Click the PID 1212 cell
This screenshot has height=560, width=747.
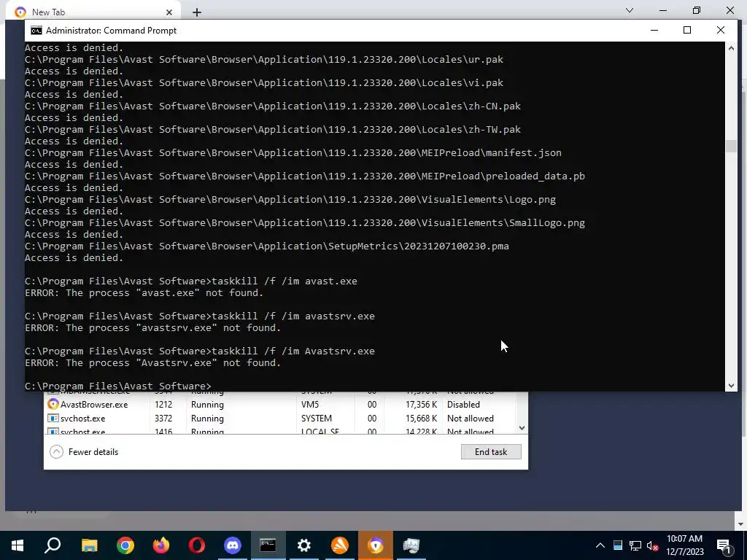163,404
